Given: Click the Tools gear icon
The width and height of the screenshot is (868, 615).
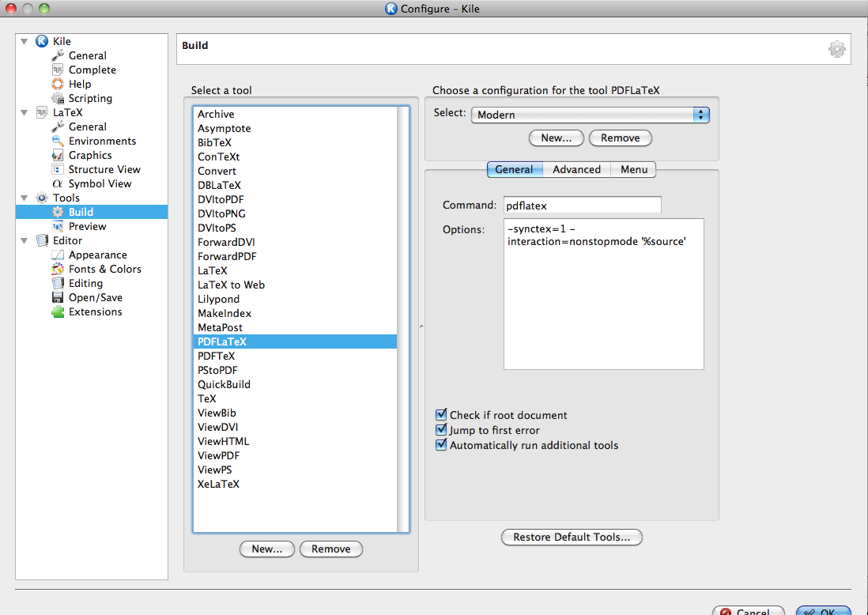Looking at the screenshot, I should tap(42, 198).
